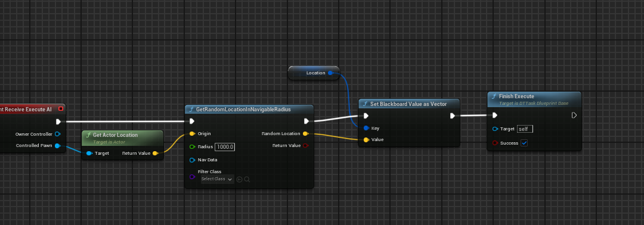Viewport: 644px width, 225px height.
Task: Click the Target pin on Finish Execute
Action: (495, 129)
